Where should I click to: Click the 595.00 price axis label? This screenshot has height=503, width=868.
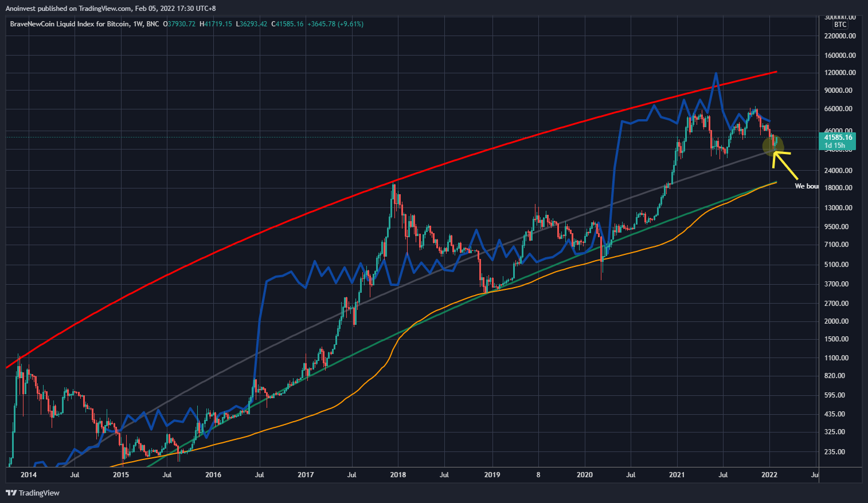(835, 395)
